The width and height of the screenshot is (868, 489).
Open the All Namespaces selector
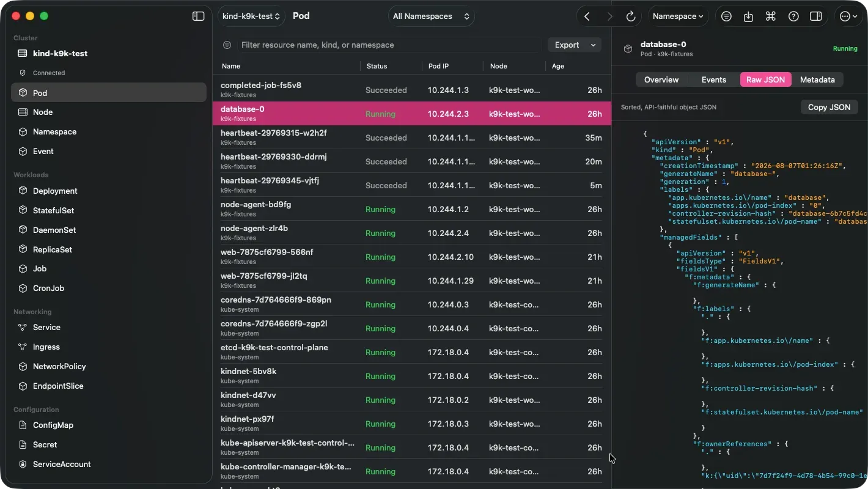[x=432, y=17]
